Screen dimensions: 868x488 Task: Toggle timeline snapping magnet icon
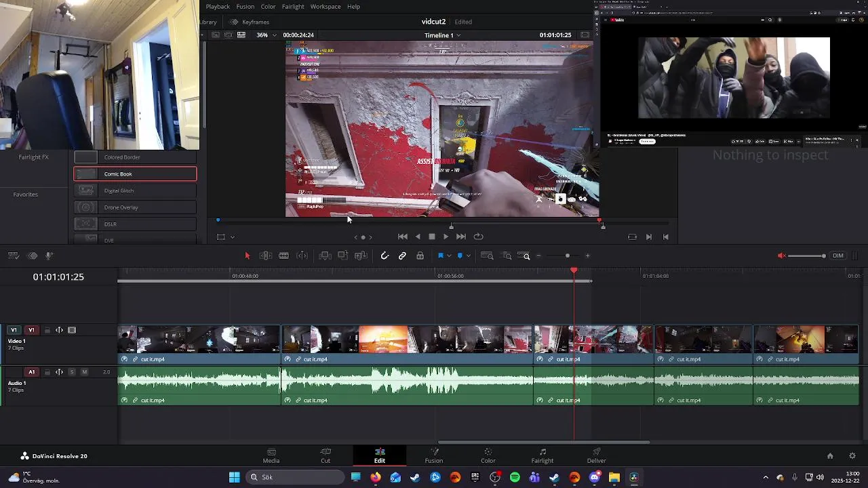(x=384, y=256)
